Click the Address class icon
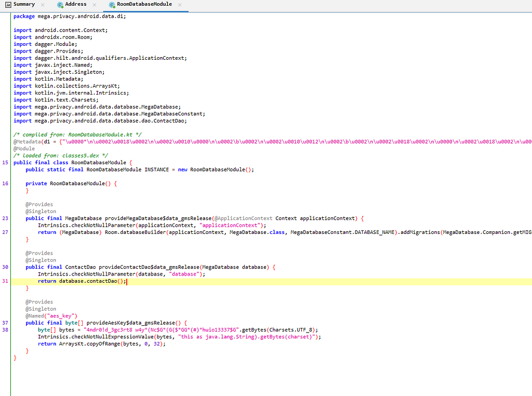The width and height of the screenshot is (532, 396). point(60,5)
